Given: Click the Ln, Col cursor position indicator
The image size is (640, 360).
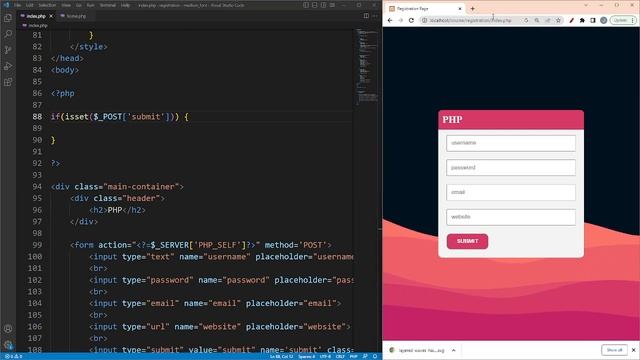Looking at the screenshot, I should click(x=281, y=356).
